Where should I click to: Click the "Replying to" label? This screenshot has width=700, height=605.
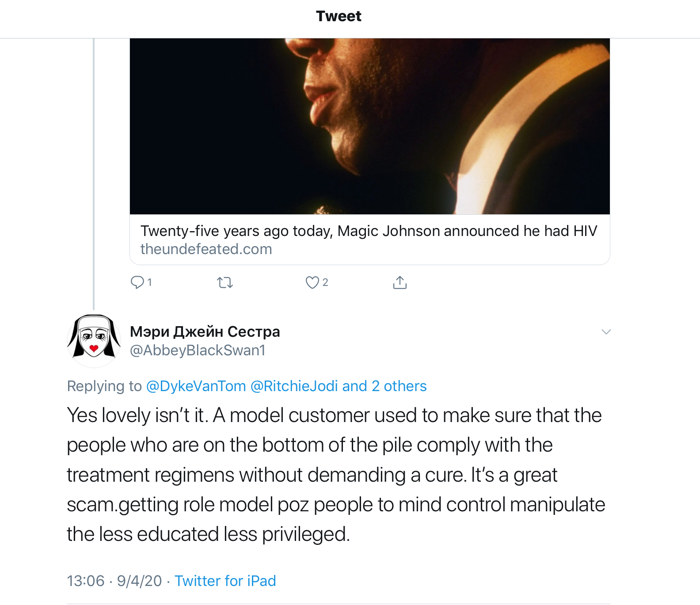(x=104, y=386)
